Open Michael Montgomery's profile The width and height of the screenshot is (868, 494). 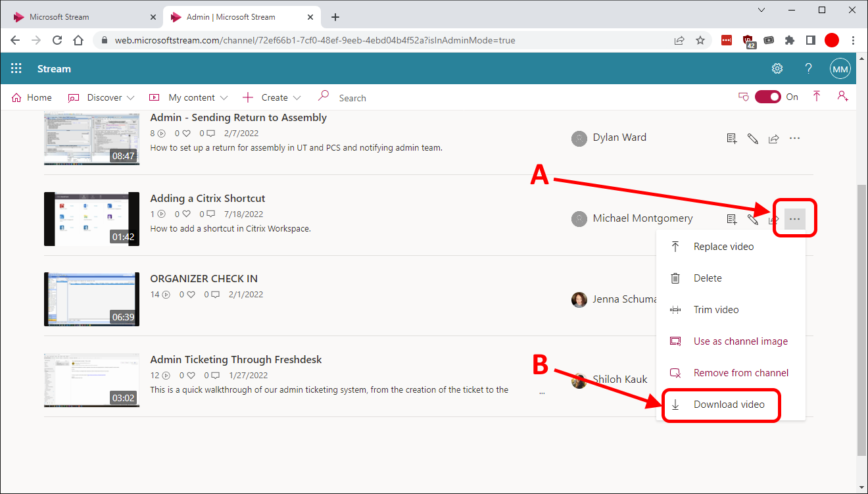642,218
